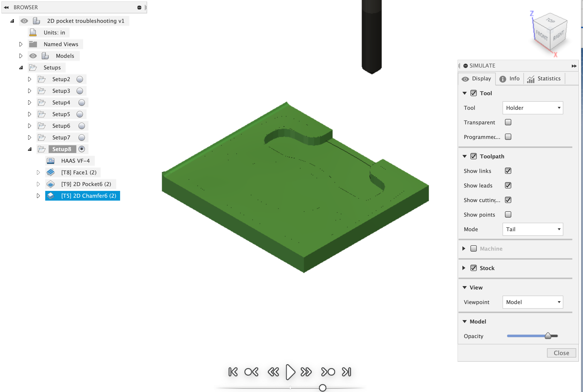The height and width of the screenshot is (392, 583).
Task: Click the model Opacity slider handle
Action: pyautogui.click(x=548, y=336)
